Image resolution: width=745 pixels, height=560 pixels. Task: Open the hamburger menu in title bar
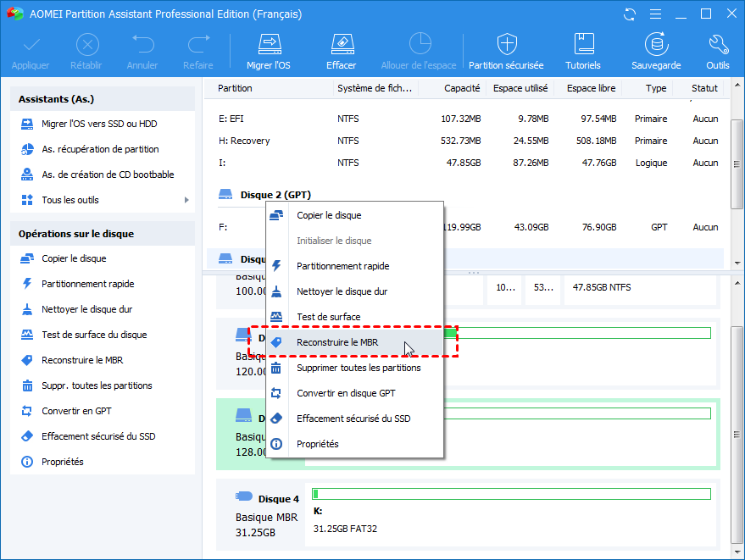(x=653, y=14)
